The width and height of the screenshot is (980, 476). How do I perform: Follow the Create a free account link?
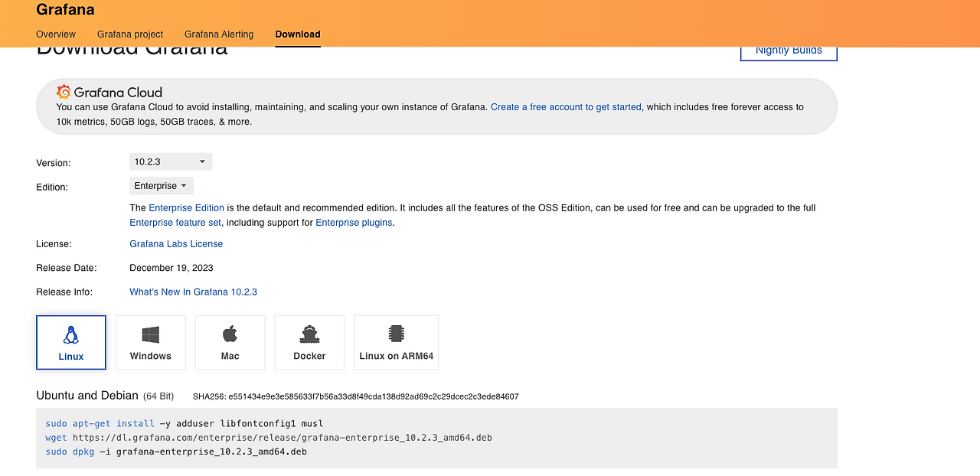click(x=566, y=107)
